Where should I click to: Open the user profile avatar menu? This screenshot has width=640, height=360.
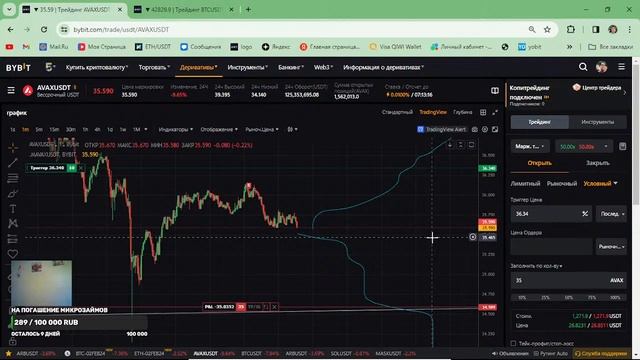(602, 67)
